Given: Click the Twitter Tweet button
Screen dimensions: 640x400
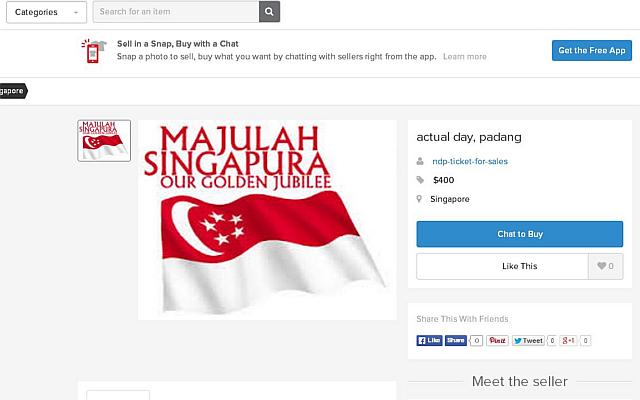Looking at the screenshot, I should click(x=528, y=340).
